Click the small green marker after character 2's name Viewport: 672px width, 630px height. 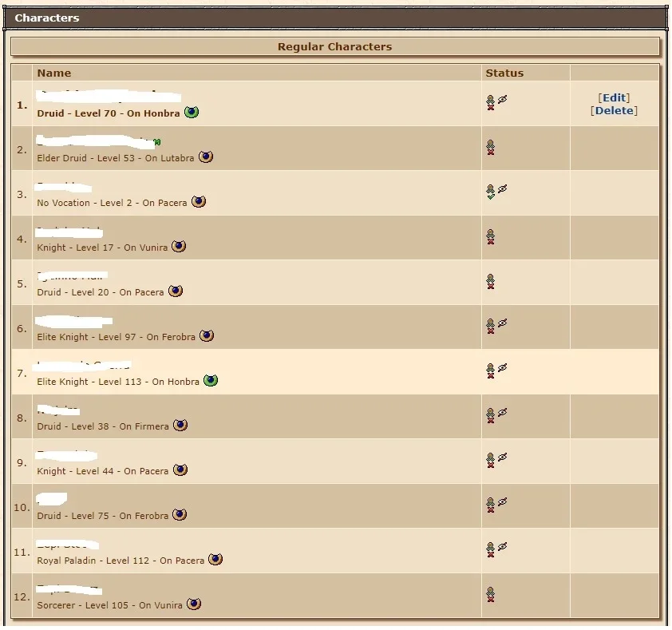(x=157, y=142)
